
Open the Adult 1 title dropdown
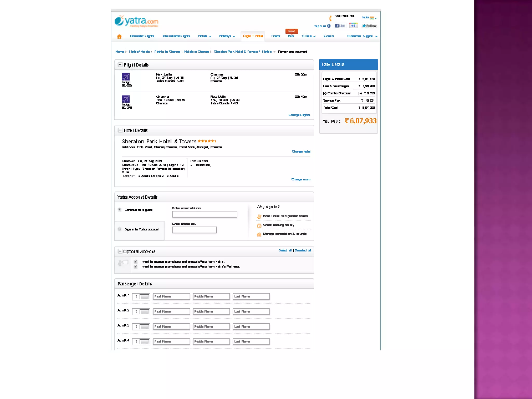(144, 297)
